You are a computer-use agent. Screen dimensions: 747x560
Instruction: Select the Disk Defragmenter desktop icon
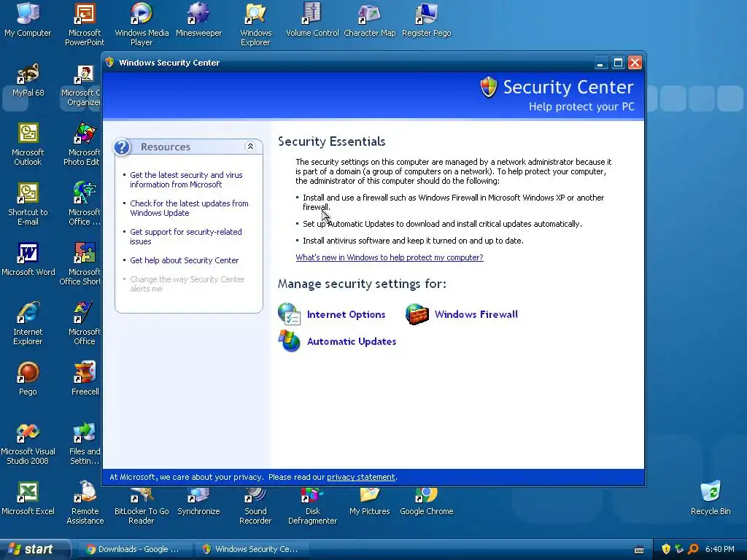coord(312,506)
